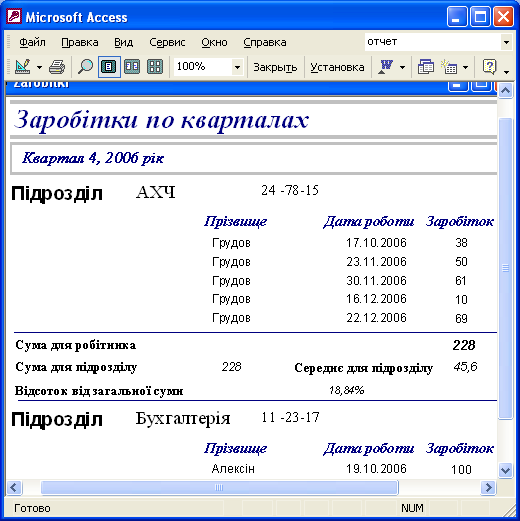The width and height of the screenshot is (520, 521).
Task: Open the Правка menu
Action: coord(80,42)
